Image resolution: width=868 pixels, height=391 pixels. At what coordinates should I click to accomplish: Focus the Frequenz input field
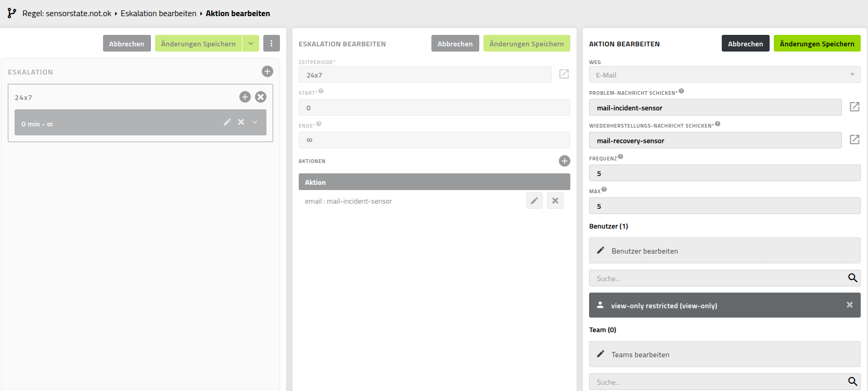[x=724, y=173]
